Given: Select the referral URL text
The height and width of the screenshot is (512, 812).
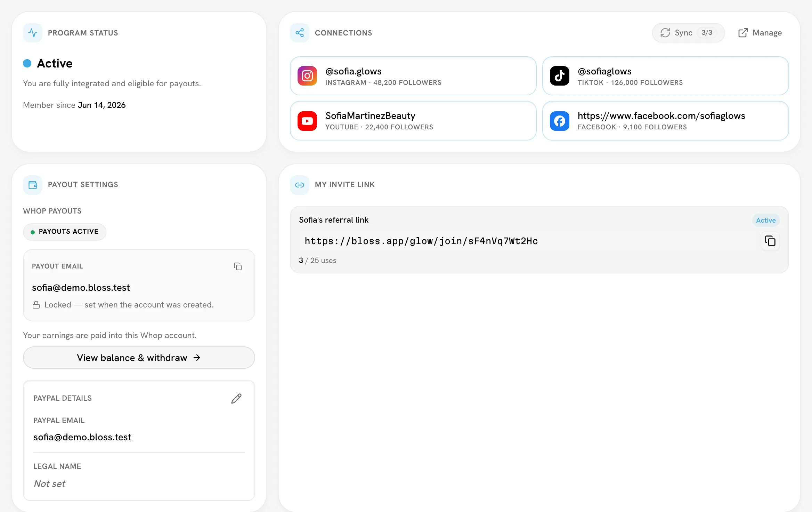Looking at the screenshot, I should (x=421, y=241).
